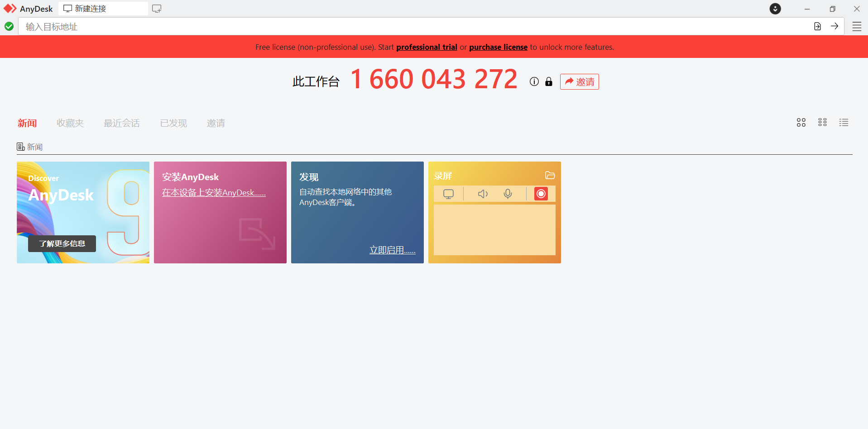Toggle screen capture in recording card
Image resolution: width=868 pixels, height=429 pixels.
tap(448, 194)
